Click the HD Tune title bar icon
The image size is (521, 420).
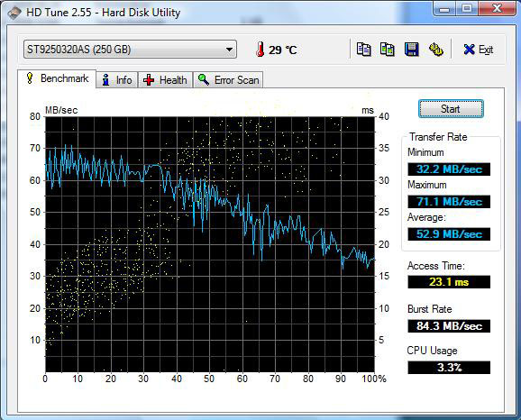(14, 13)
